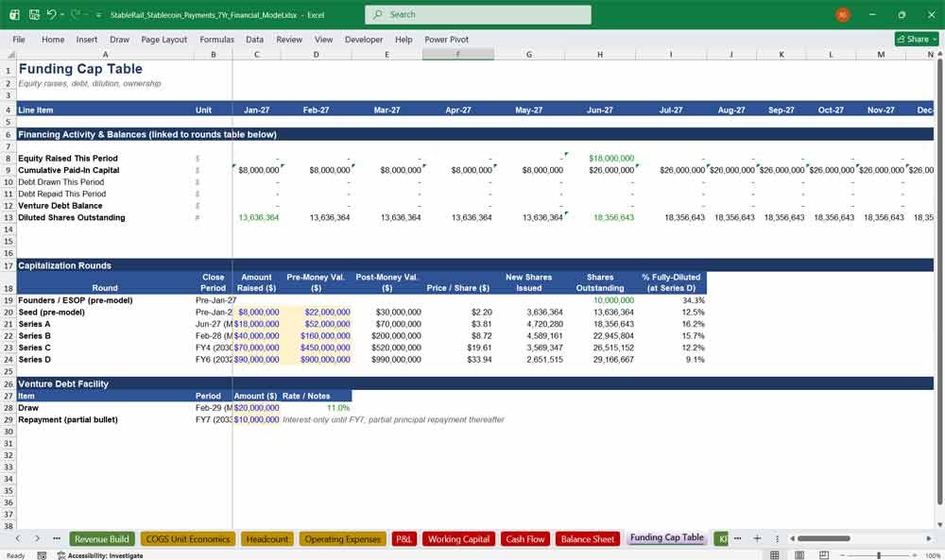Click the zoom slider handle
Viewport: 945px width, 560px height.
pos(879,555)
